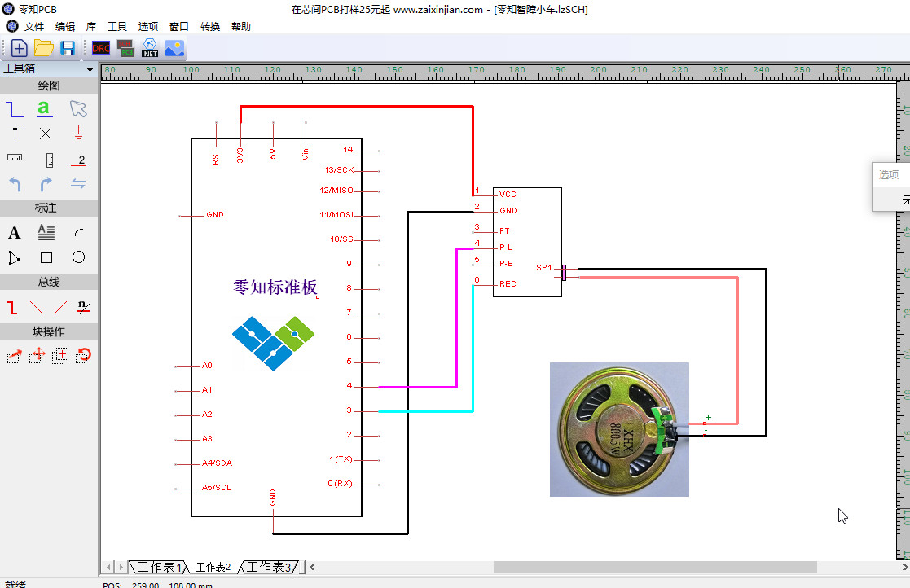Select the block copy tool
This screenshot has height=588, width=910.
60,355
